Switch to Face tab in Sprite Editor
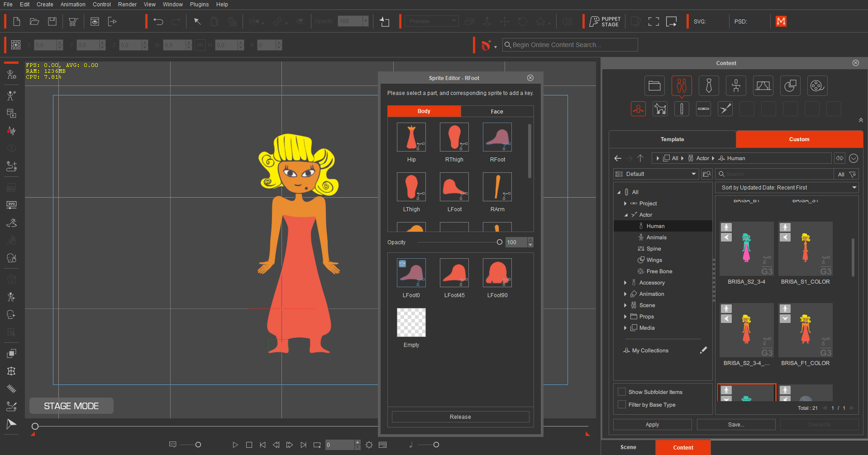This screenshot has width=868, height=455. tap(497, 111)
